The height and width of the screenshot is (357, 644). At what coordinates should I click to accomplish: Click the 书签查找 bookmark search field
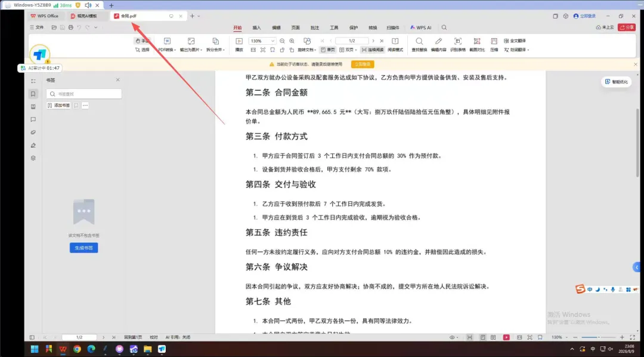(84, 94)
